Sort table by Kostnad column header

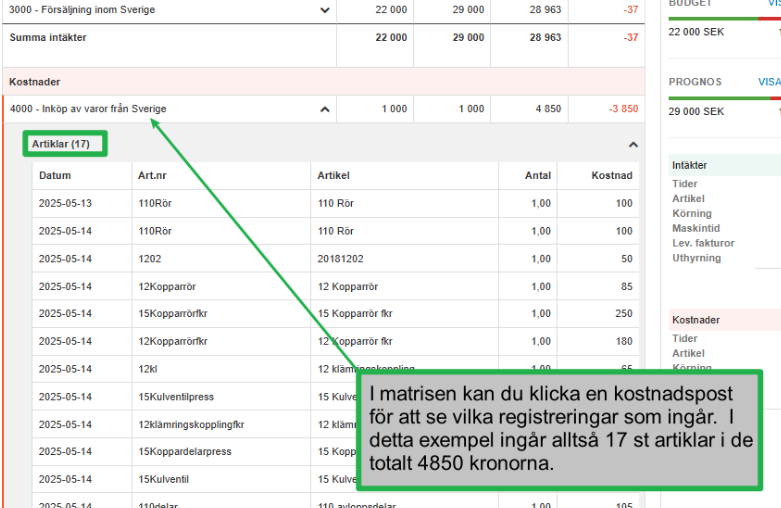click(x=612, y=175)
